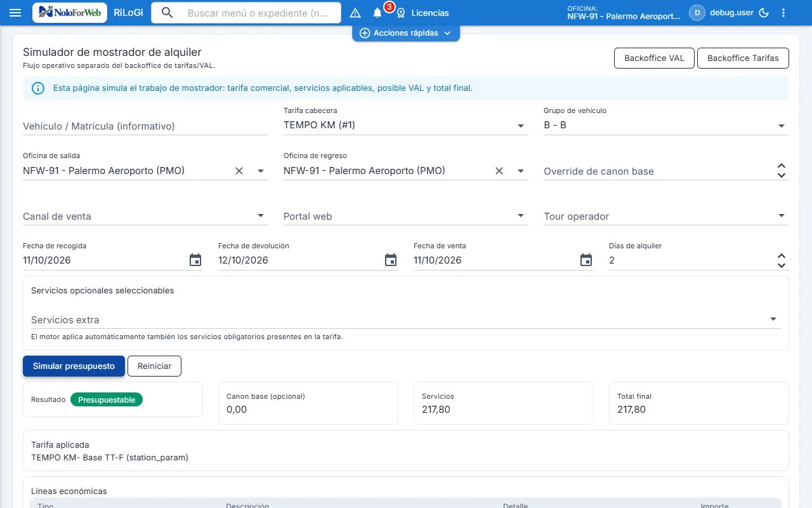This screenshot has width=812, height=508.
Task: Clear the Oficina de salida selection
Action: tap(239, 171)
